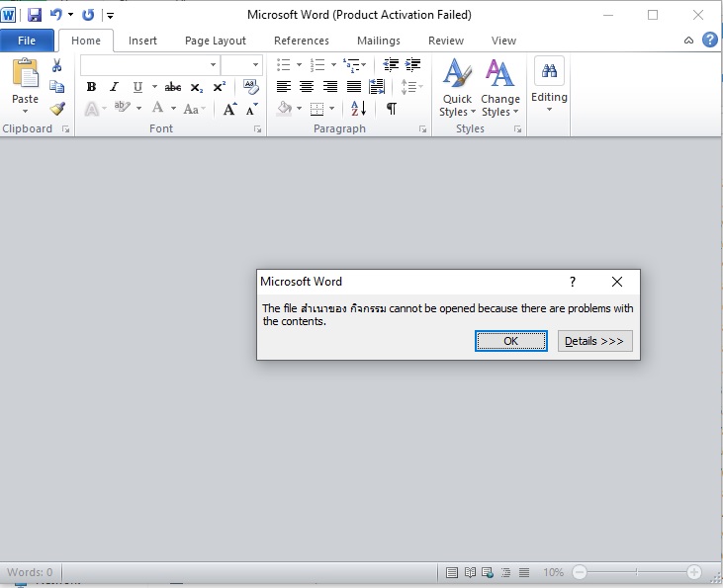
Task: Open the Customize Quick Access Toolbar arrow
Action: 110,16
